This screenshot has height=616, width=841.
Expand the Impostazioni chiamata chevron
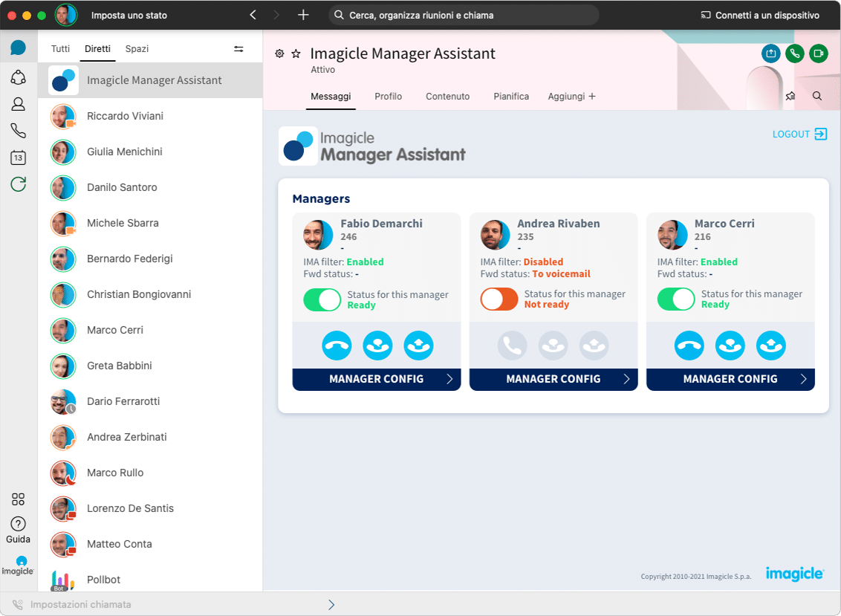(331, 605)
